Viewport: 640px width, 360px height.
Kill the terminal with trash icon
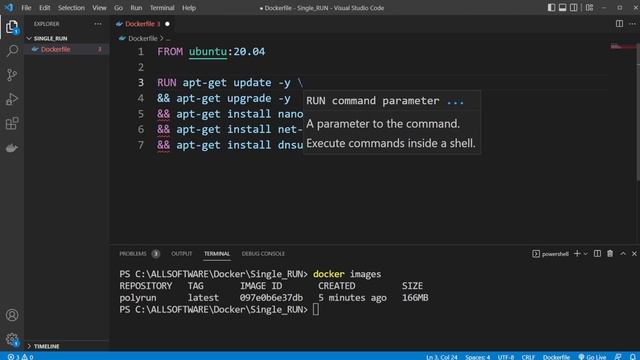point(610,253)
